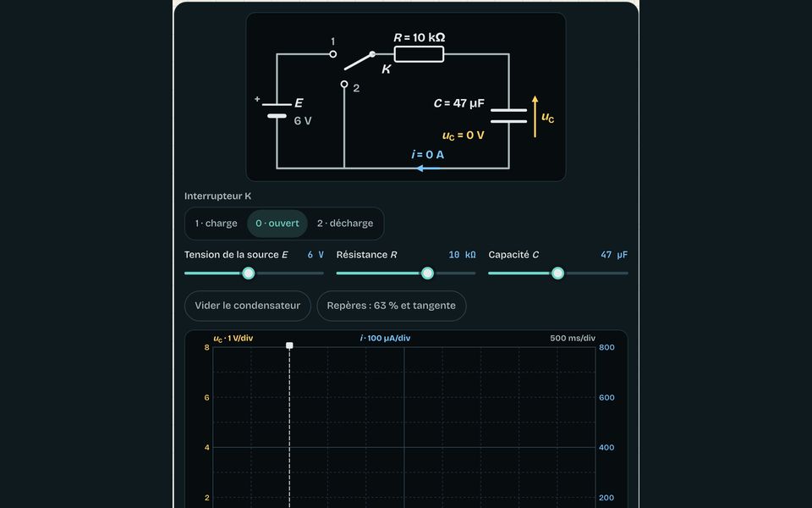Click the '6 V' value beside Tension slider
812x508 pixels.
[x=315, y=255]
